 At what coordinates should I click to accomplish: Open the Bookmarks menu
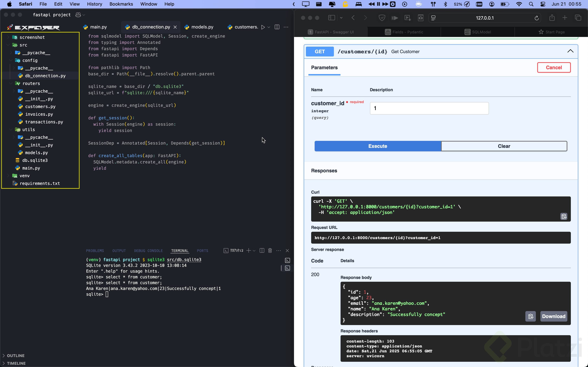(x=121, y=4)
